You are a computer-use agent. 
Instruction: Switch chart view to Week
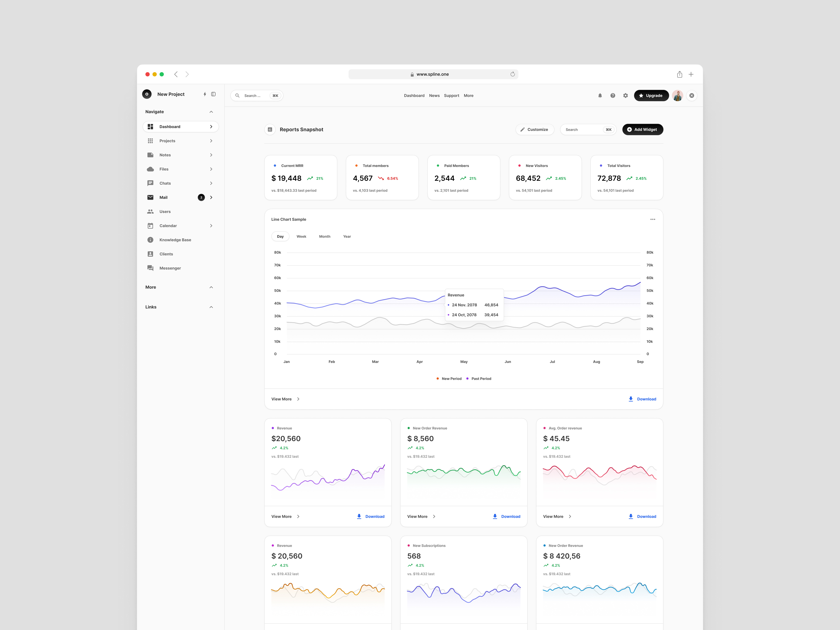tap(301, 236)
